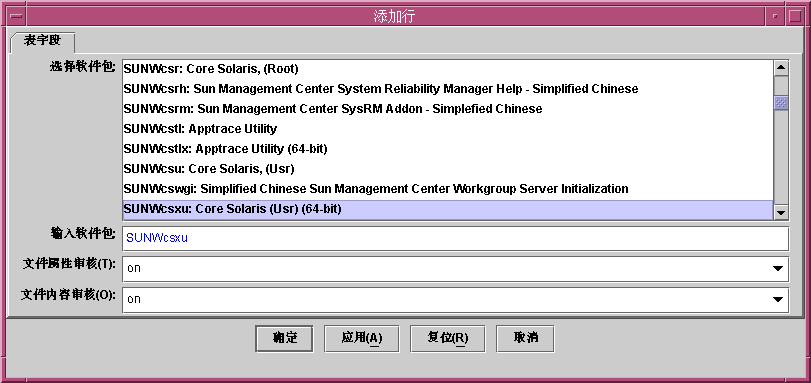This screenshot has height=383, width=811.
Task: Open the 文件属性审核(T) dropdown
Action: coord(456,269)
